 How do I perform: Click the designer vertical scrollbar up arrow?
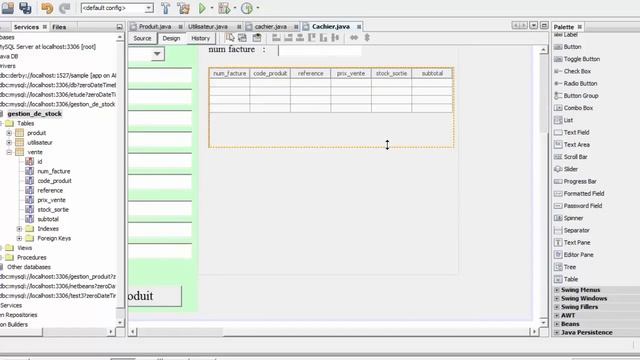tap(543, 50)
